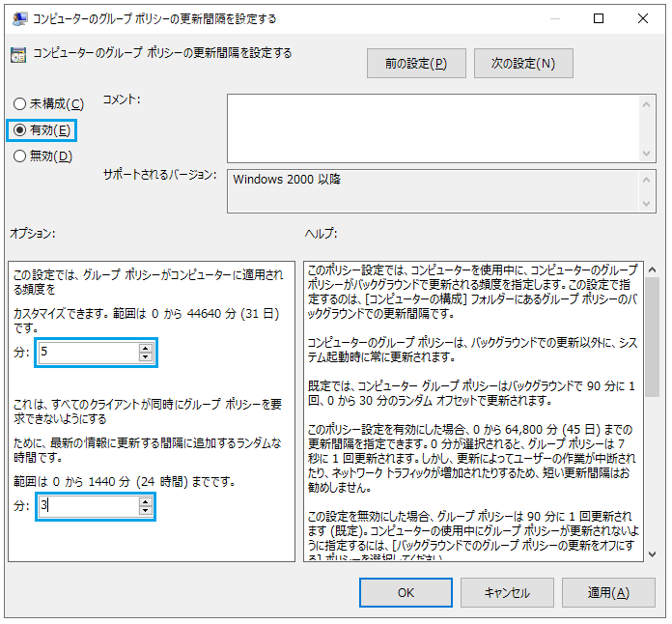The width and height of the screenshot is (672, 624).
Task: Click the OK button
Action: click(x=406, y=593)
